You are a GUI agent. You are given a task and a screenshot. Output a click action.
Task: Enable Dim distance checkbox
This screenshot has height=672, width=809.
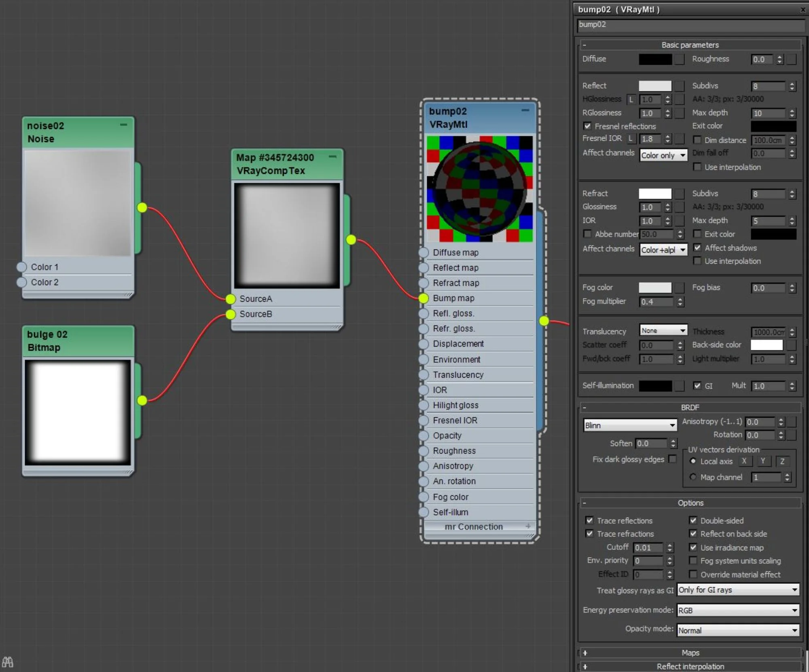pos(697,140)
